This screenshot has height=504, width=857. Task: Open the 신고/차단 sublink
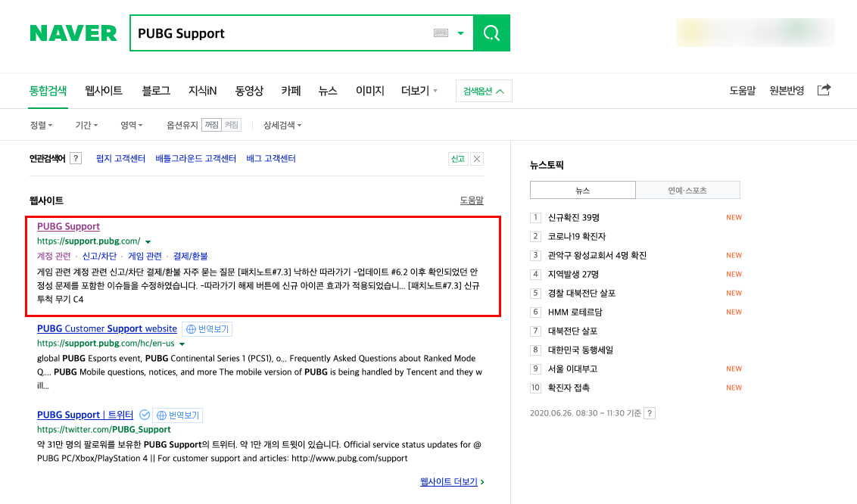tap(99, 256)
